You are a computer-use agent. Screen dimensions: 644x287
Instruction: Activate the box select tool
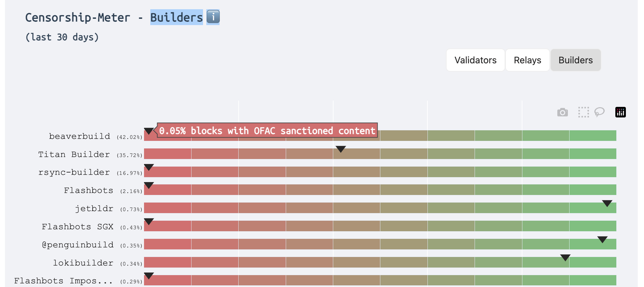[x=583, y=112]
